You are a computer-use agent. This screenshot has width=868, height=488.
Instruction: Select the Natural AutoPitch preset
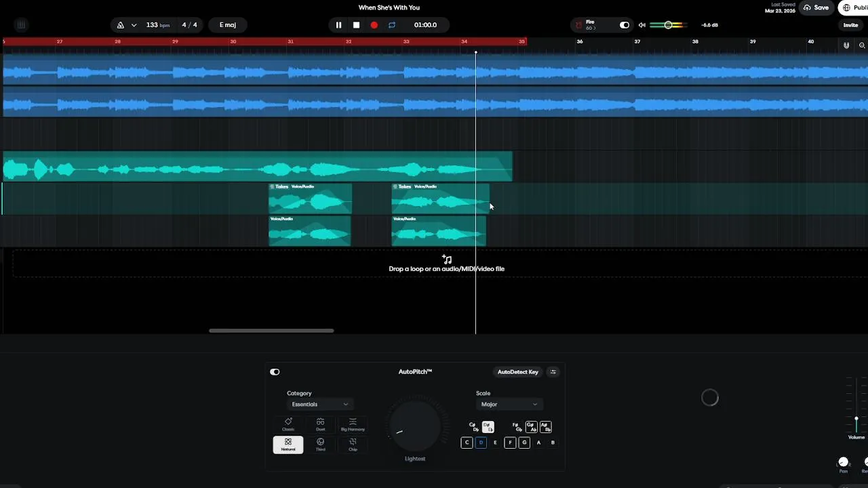[x=288, y=445]
